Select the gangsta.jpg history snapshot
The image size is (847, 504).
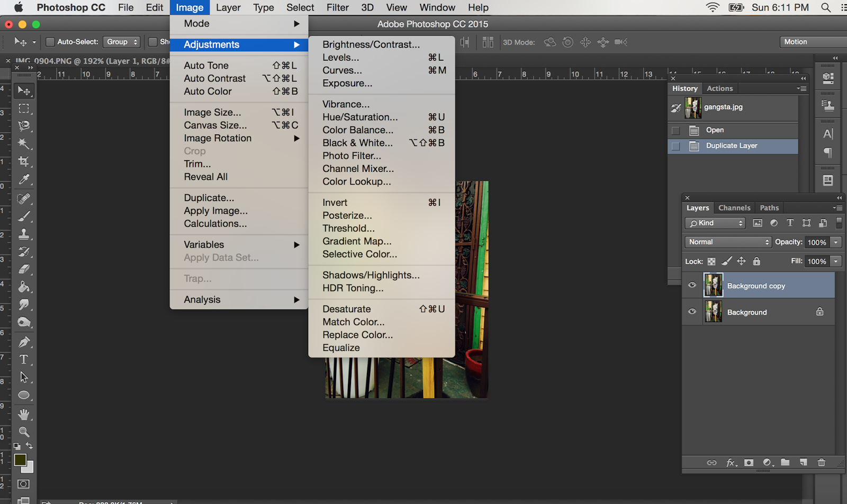[734, 107]
